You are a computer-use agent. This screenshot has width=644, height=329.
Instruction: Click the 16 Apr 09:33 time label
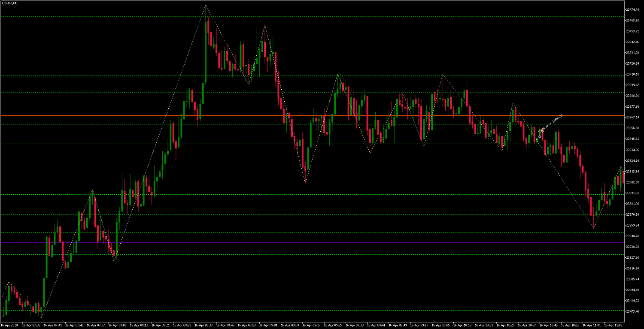354,325
